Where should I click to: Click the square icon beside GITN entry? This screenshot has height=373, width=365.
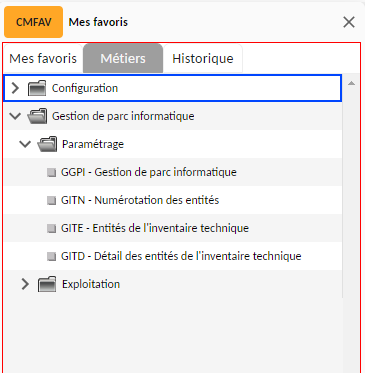51,200
